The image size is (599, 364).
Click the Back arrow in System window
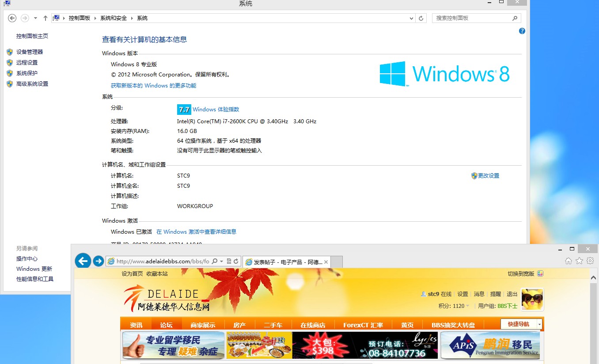12,18
